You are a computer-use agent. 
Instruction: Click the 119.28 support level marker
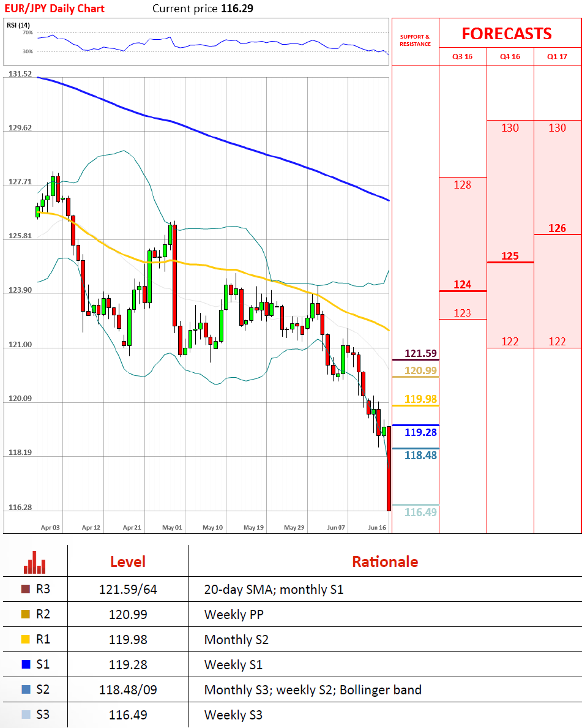[420, 432]
